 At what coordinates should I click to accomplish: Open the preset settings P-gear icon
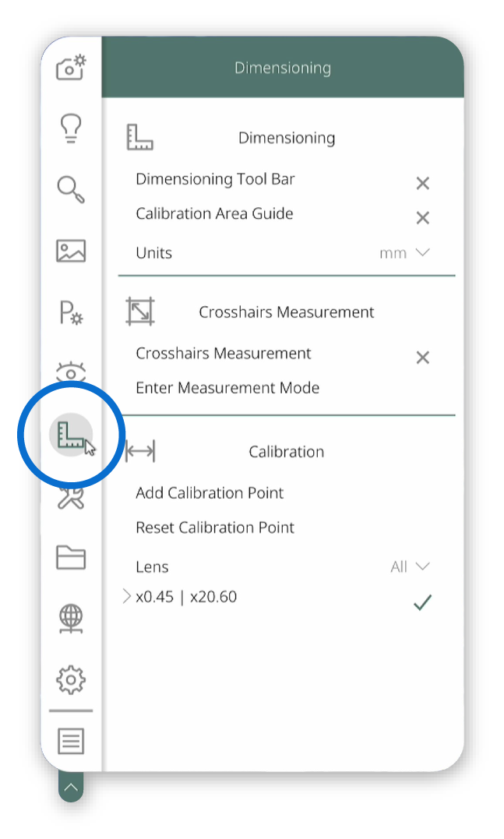point(71,312)
